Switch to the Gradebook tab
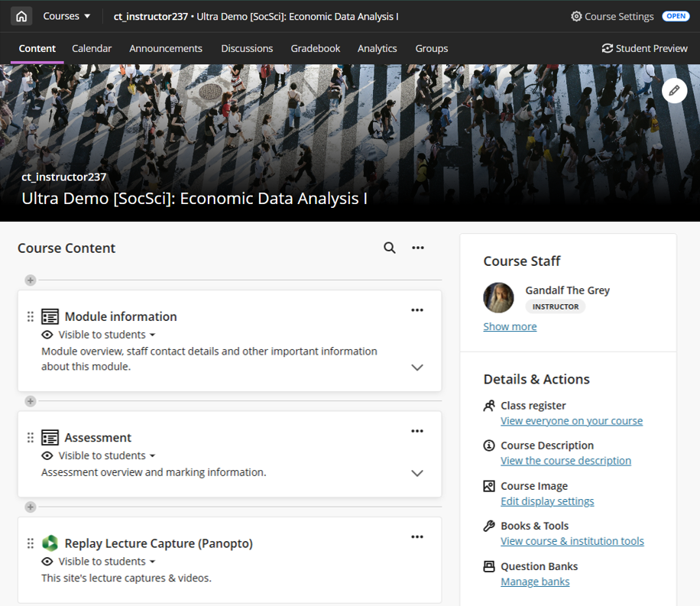The width and height of the screenshot is (700, 606). (x=315, y=48)
